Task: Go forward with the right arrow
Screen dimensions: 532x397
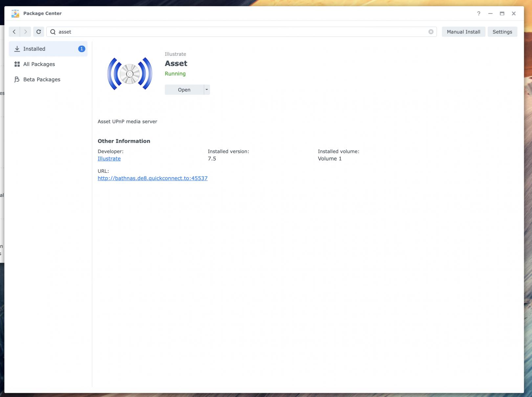Action: [x=26, y=32]
